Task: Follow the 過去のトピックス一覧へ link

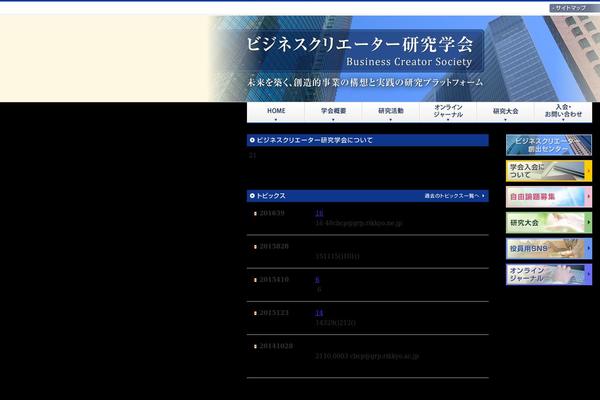Action: 454,196
